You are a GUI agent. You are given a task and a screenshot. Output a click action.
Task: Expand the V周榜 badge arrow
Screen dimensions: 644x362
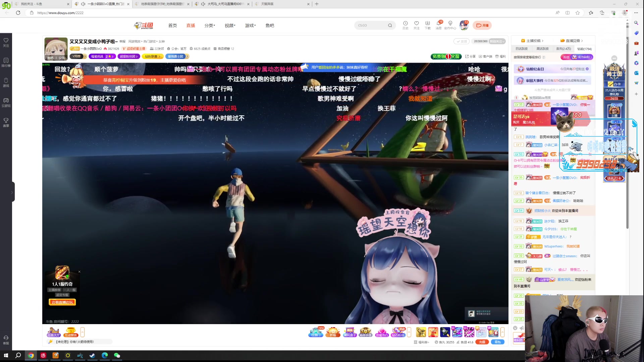[85, 56]
